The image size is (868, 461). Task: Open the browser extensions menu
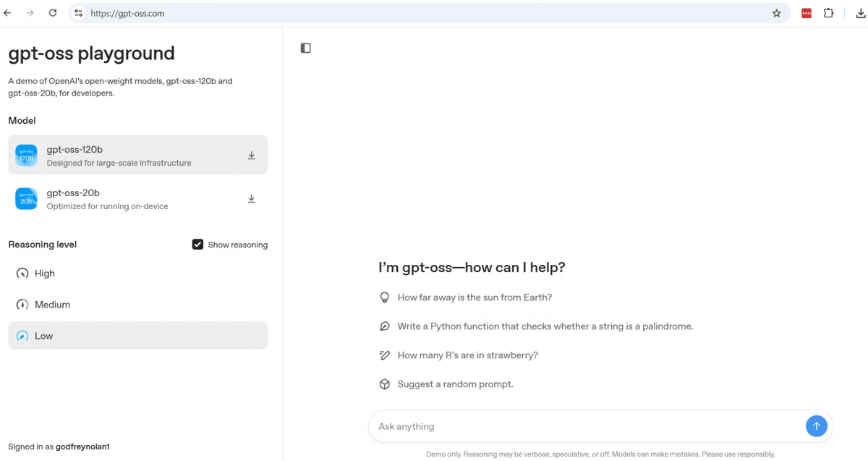[x=828, y=12]
